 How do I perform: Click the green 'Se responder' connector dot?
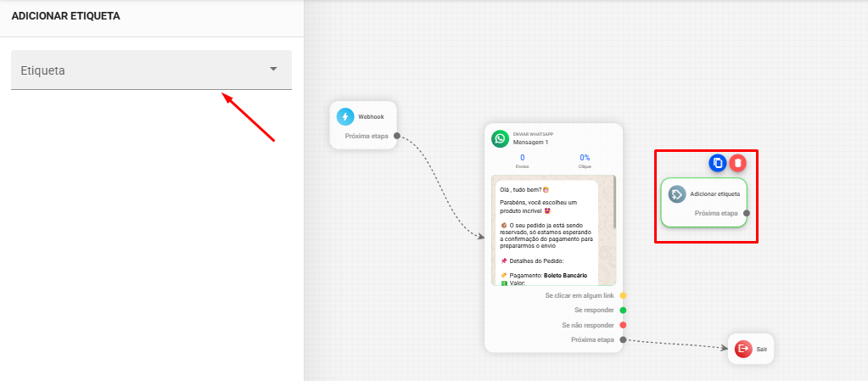623,311
